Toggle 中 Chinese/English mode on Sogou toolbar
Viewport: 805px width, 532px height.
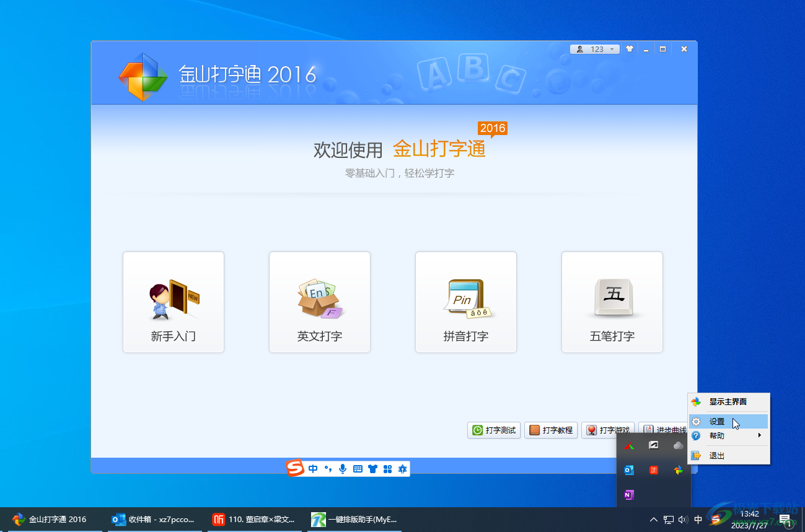point(313,469)
